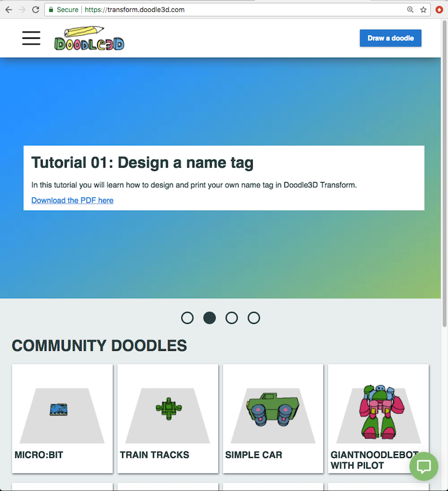The width and height of the screenshot is (448, 491).
Task: Select the first carousel slide dot
Action: [187, 318]
